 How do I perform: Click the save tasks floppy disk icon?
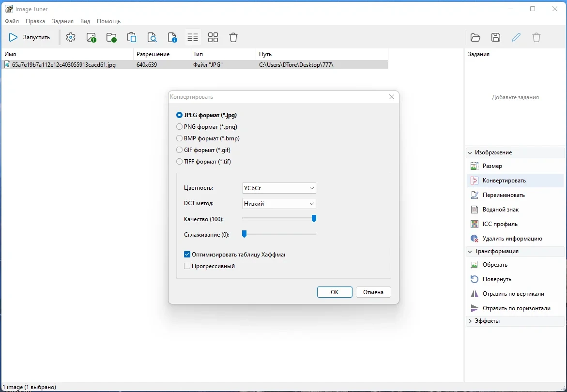pos(496,37)
